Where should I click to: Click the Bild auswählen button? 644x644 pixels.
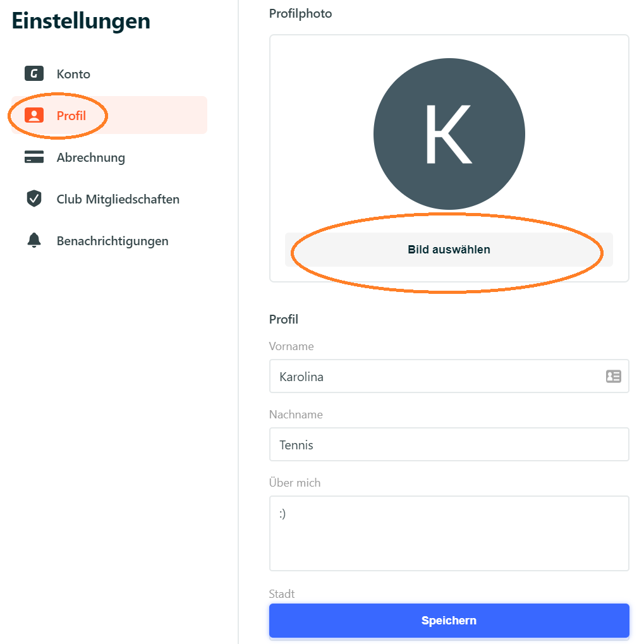point(449,250)
